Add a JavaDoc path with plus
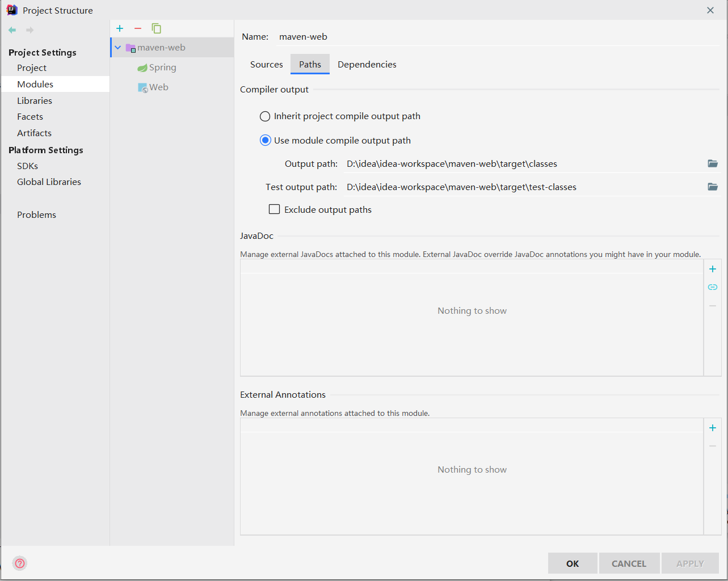This screenshot has height=581, width=728. (713, 269)
